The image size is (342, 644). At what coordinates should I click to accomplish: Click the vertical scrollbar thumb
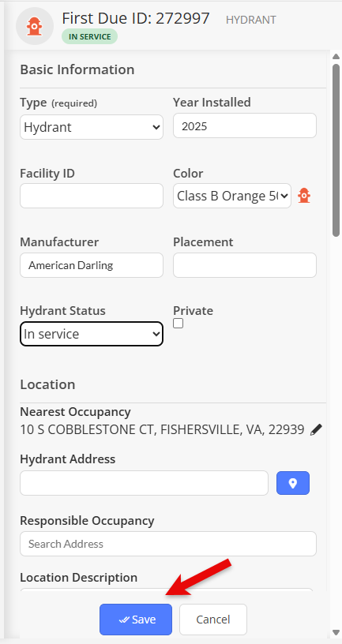pyautogui.click(x=336, y=150)
